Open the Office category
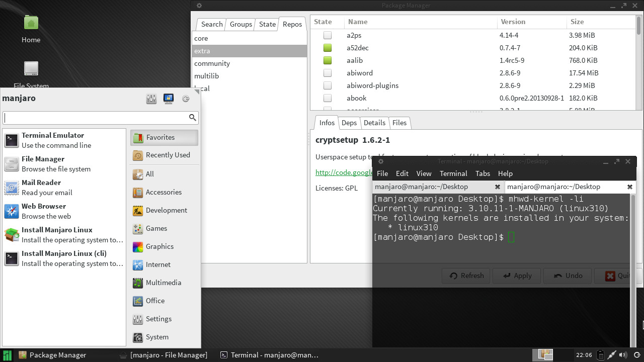Screen dimensions: 644x362 click(x=164, y=301)
